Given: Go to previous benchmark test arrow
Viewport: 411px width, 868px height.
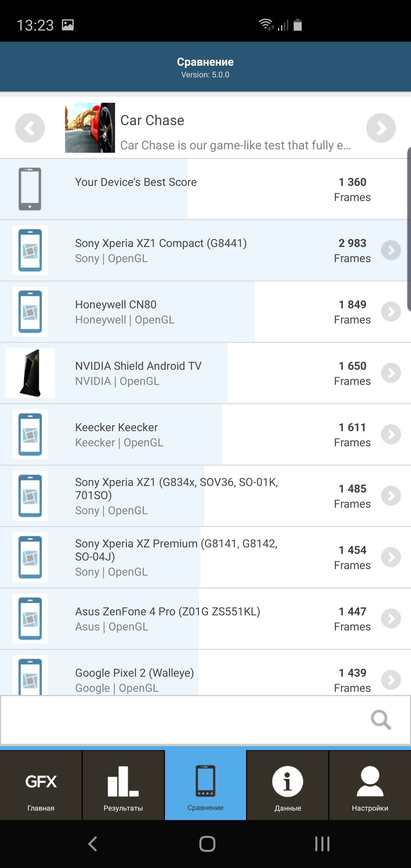Looking at the screenshot, I should click(30, 128).
